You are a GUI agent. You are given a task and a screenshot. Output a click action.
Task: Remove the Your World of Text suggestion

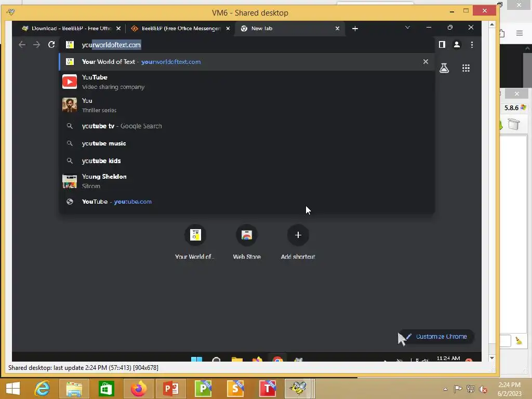[425, 62]
